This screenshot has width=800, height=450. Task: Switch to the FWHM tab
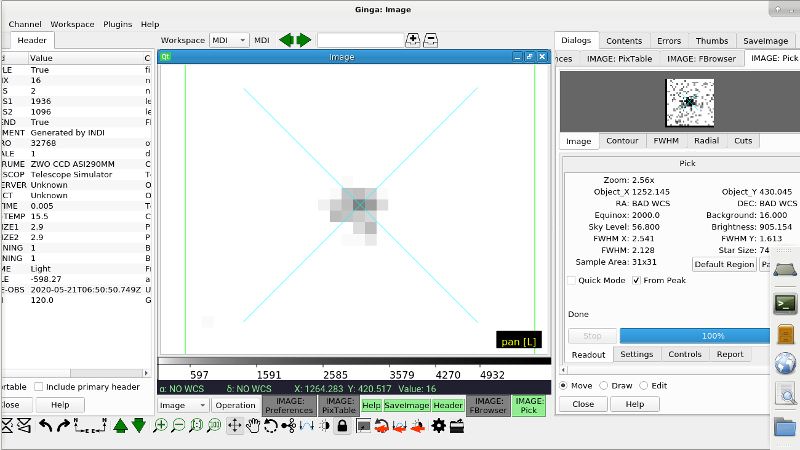tap(666, 141)
